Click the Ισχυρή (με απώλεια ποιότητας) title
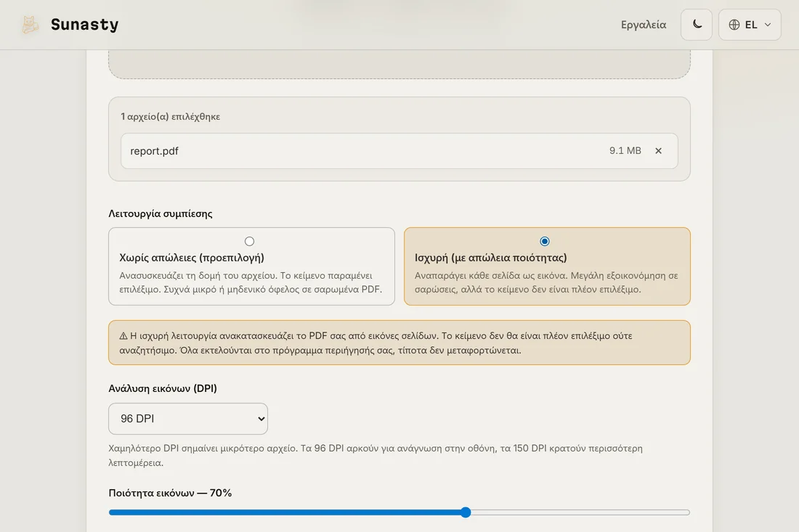This screenshot has width=799, height=532. 491,258
